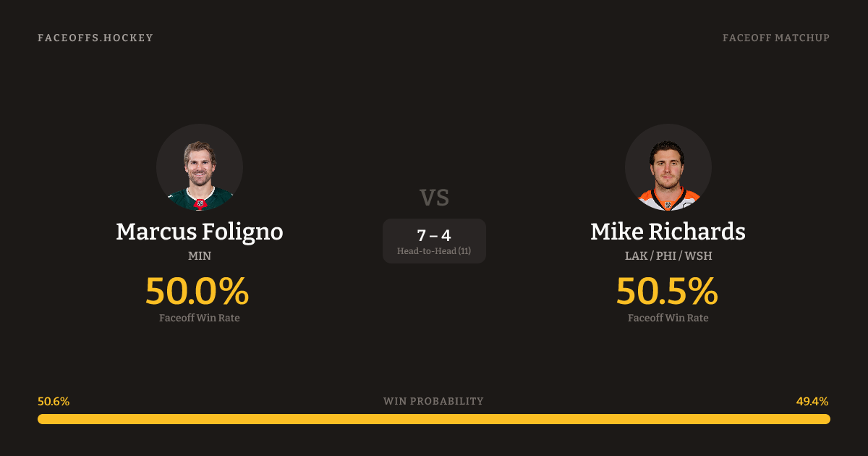Click the win probability bar
This screenshot has width=868, height=456.
pos(434,419)
